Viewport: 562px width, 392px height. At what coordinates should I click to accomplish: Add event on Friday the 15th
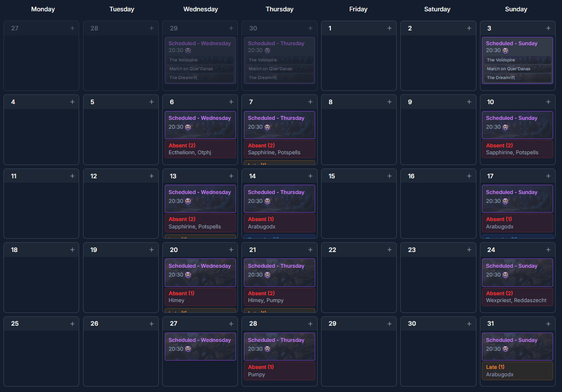(389, 176)
